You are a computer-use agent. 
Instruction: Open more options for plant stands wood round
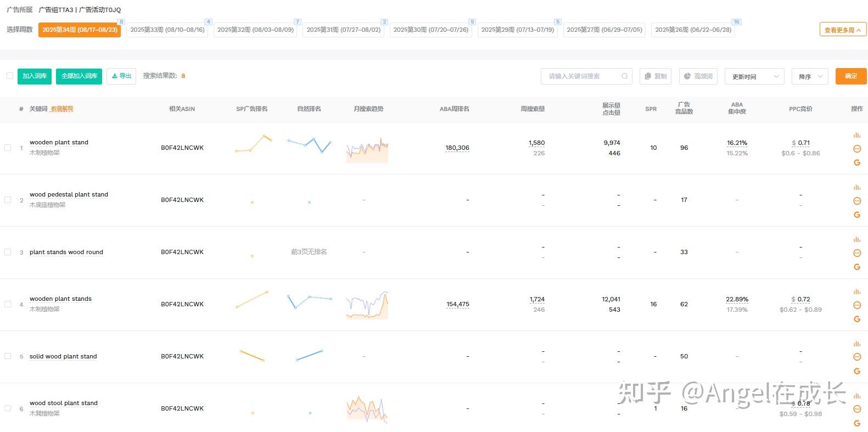(x=856, y=253)
